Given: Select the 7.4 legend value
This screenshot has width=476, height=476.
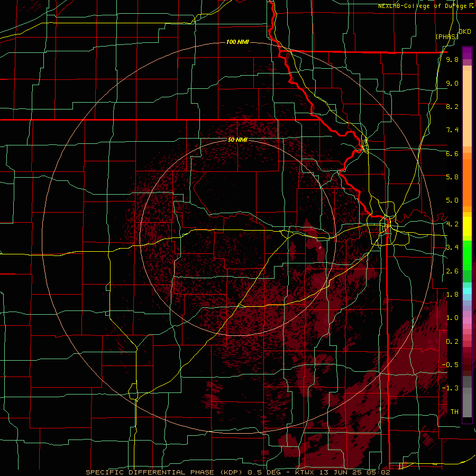Looking at the screenshot, I should pyautogui.click(x=452, y=130).
